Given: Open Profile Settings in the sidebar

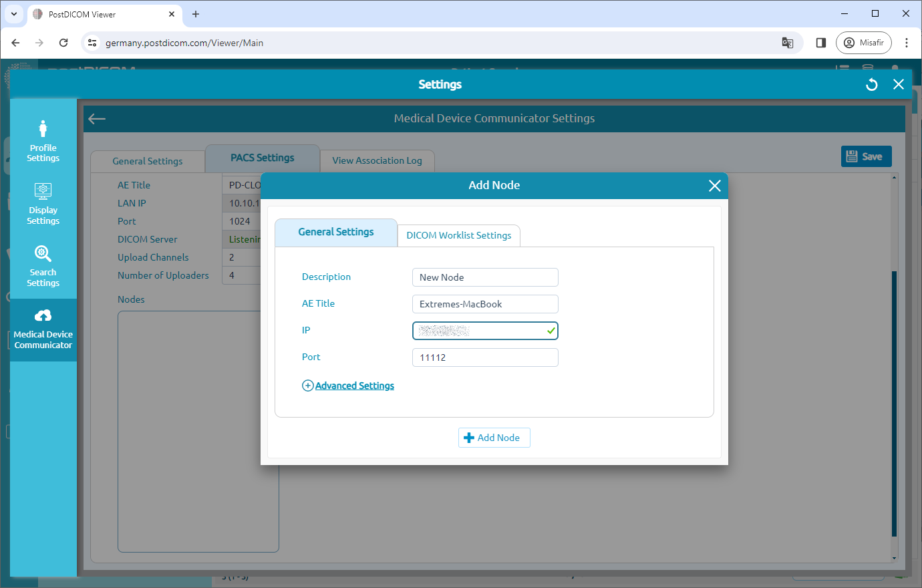Looking at the screenshot, I should pyautogui.click(x=43, y=138).
